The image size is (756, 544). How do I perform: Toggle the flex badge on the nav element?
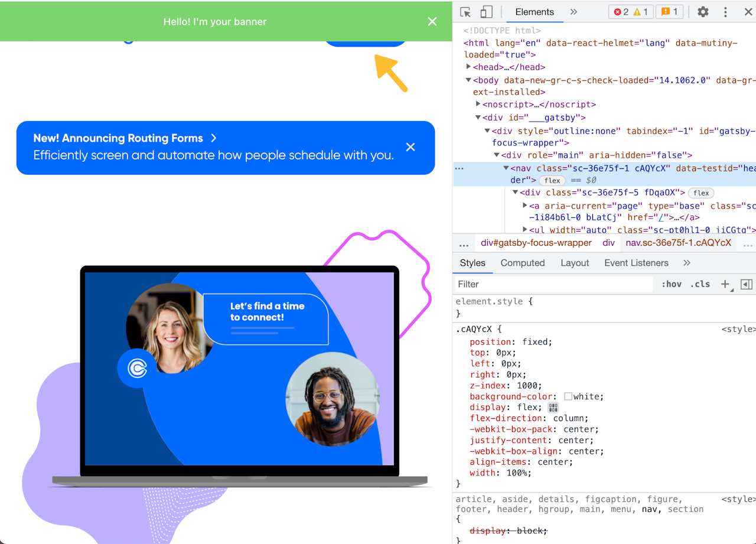click(552, 180)
